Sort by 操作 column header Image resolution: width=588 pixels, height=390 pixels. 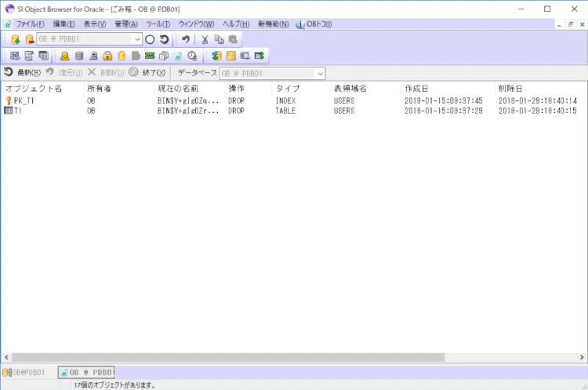point(249,89)
